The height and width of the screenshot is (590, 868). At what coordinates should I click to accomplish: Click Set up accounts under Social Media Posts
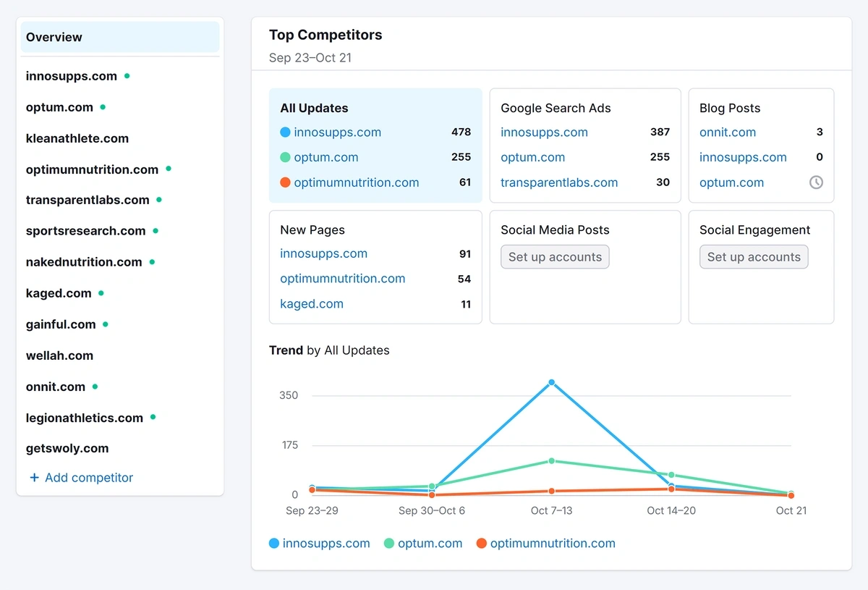[x=555, y=257]
